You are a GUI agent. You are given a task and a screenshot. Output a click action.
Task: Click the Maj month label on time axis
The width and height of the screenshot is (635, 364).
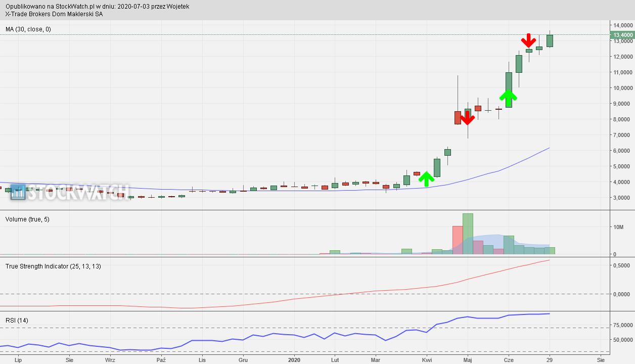468,360
